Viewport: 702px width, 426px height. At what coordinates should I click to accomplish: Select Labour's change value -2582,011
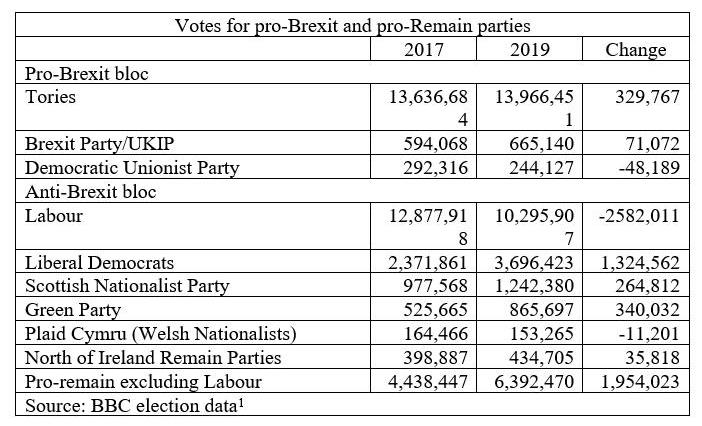(x=639, y=216)
